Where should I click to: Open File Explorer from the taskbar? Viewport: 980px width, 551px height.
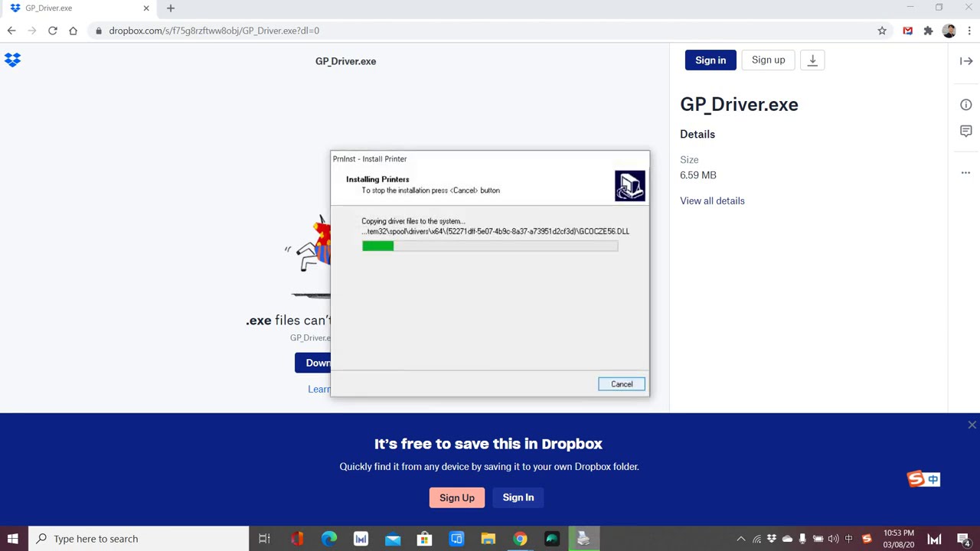[x=488, y=539]
